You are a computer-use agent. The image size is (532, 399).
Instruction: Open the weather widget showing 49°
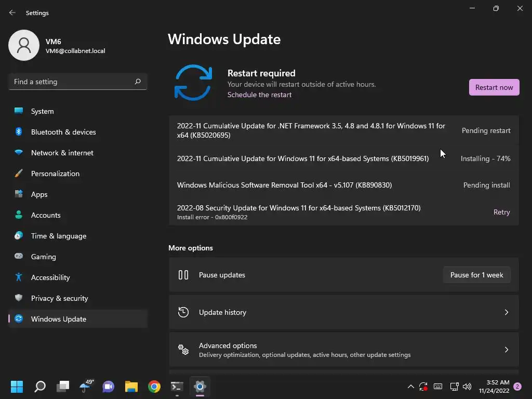(x=86, y=386)
